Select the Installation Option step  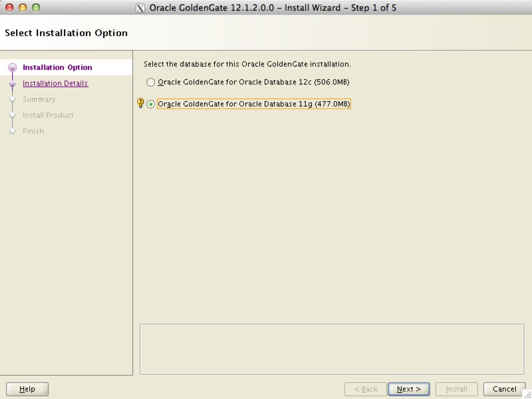(x=57, y=67)
